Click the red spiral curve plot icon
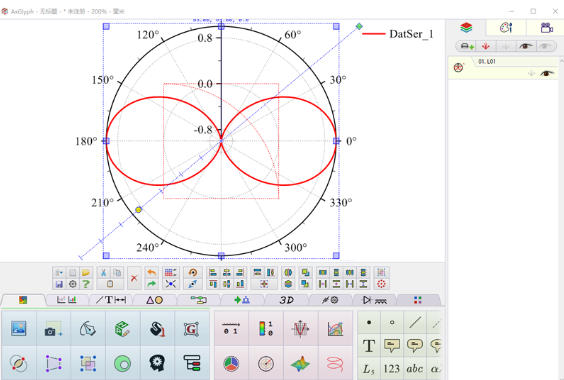 coord(335,363)
